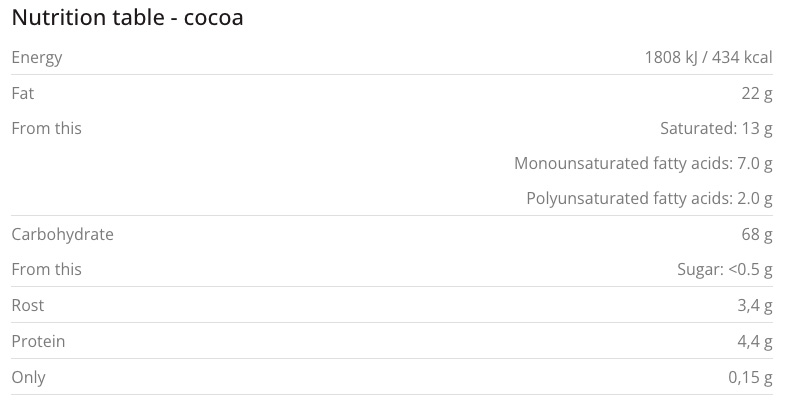This screenshot has width=788, height=412.
Task: Click the Only row label
Action: (28, 377)
